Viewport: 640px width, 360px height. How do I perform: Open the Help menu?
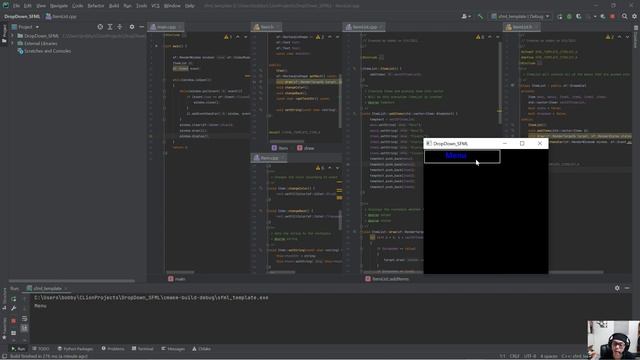point(190,6)
